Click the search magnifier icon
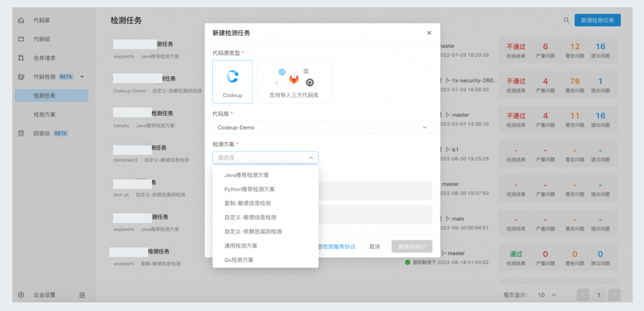Image resolution: width=644 pixels, height=311 pixels. tap(566, 20)
